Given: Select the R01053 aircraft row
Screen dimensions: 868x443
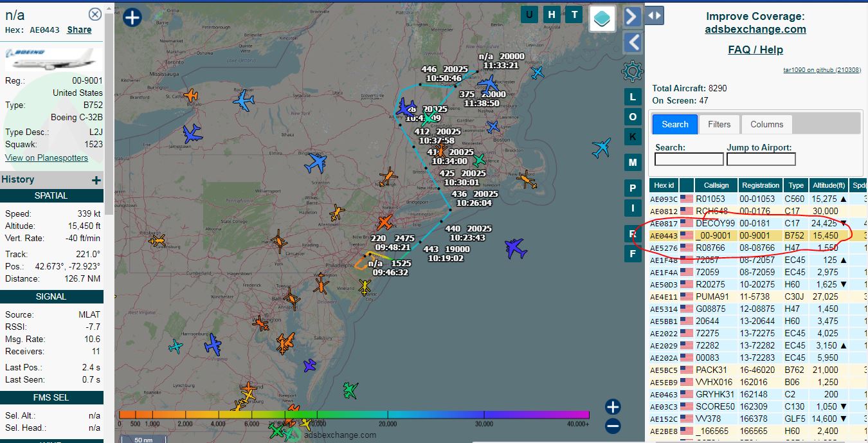Looking at the screenshot, I should [758, 199].
